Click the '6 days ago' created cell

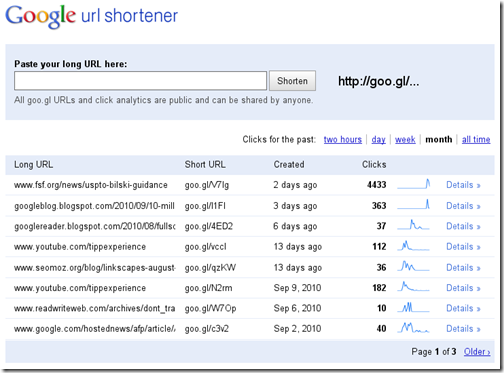[295, 226]
